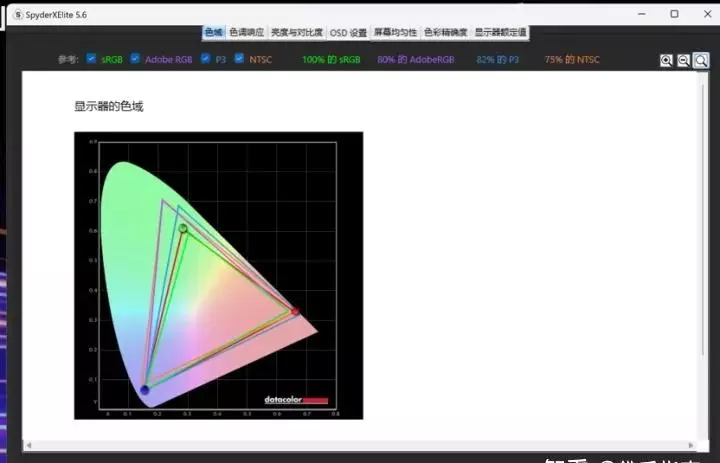Click the zoom reset magnifier icon
The width and height of the screenshot is (720, 463).
[x=701, y=60]
